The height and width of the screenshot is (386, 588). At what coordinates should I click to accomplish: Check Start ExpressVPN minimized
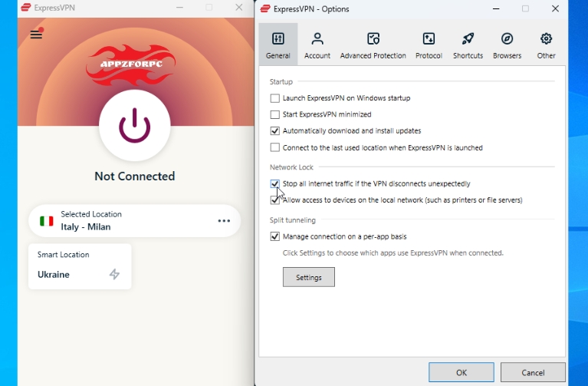[275, 114]
